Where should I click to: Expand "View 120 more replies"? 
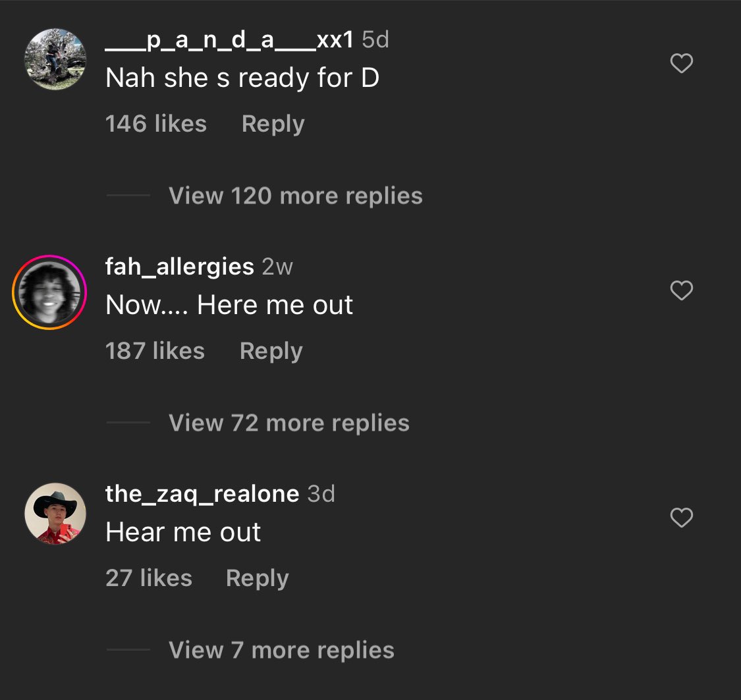(295, 196)
